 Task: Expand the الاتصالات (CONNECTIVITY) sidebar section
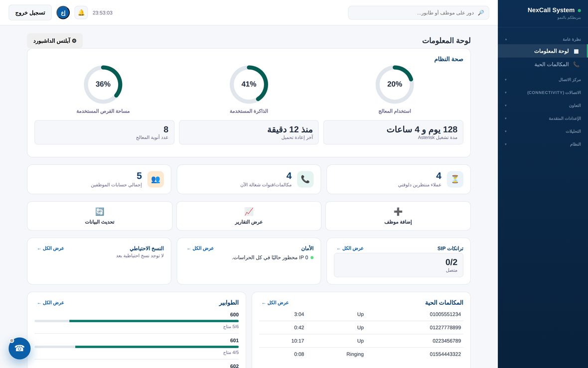pyautogui.click(x=543, y=93)
